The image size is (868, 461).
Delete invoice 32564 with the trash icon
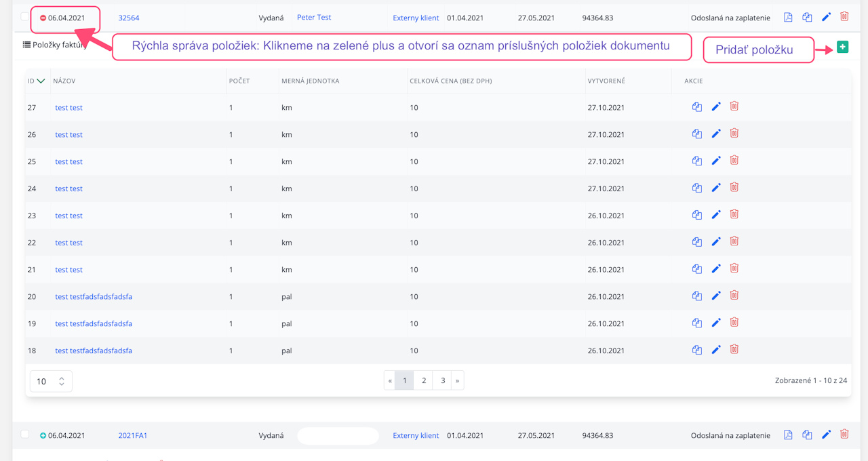pos(844,17)
